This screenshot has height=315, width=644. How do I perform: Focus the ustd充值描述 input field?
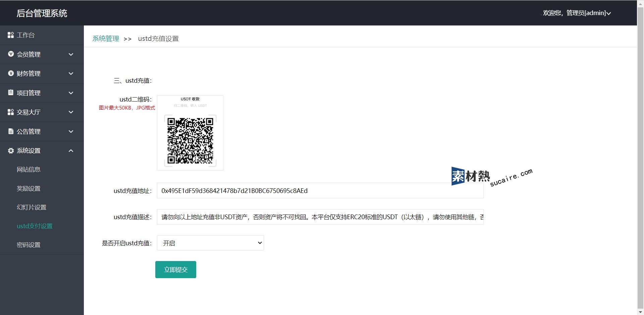pyautogui.click(x=320, y=217)
